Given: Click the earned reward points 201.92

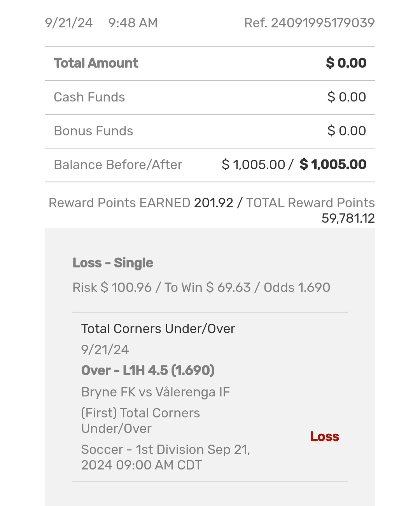Looking at the screenshot, I should coord(213,203).
